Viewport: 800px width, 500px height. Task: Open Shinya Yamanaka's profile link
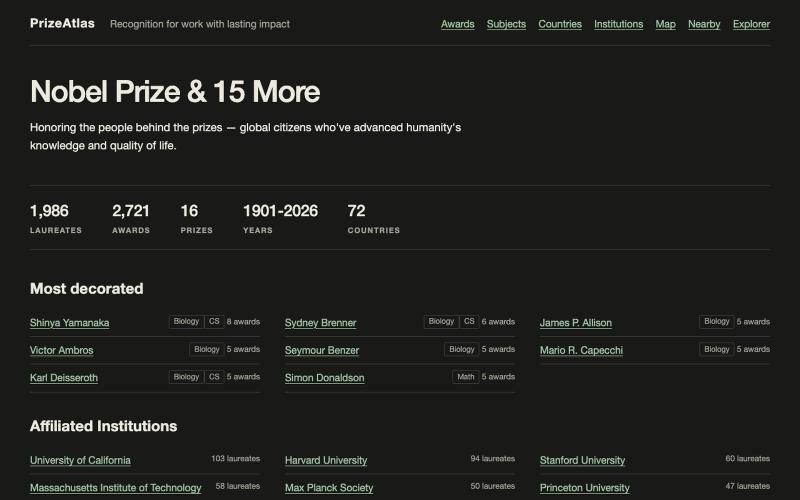pyautogui.click(x=69, y=322)
